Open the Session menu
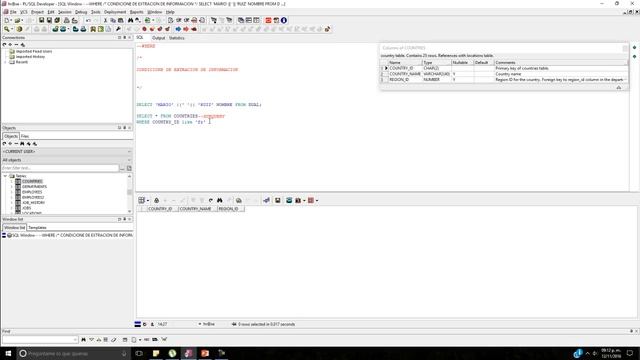The width and height of the screenshot is (640, 360). click(64, 12)
